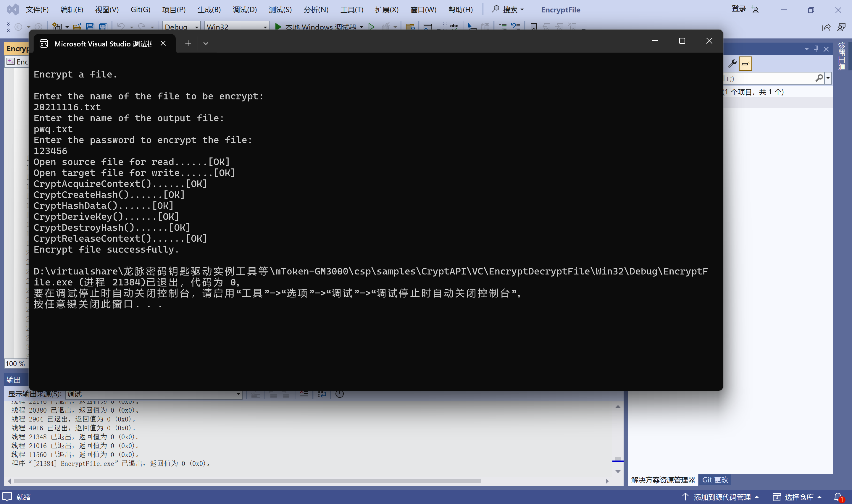Screen dimensions: 852x504
Task: Toggle the highlighted preview selected items button
Action: [x=745, y=64]
